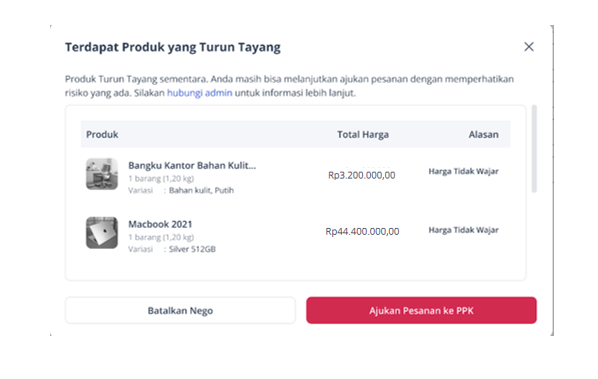This screenshot has height=379, width=598.
Task: Click the Rp3.200.000,00 price
Action: click(362, 175)
